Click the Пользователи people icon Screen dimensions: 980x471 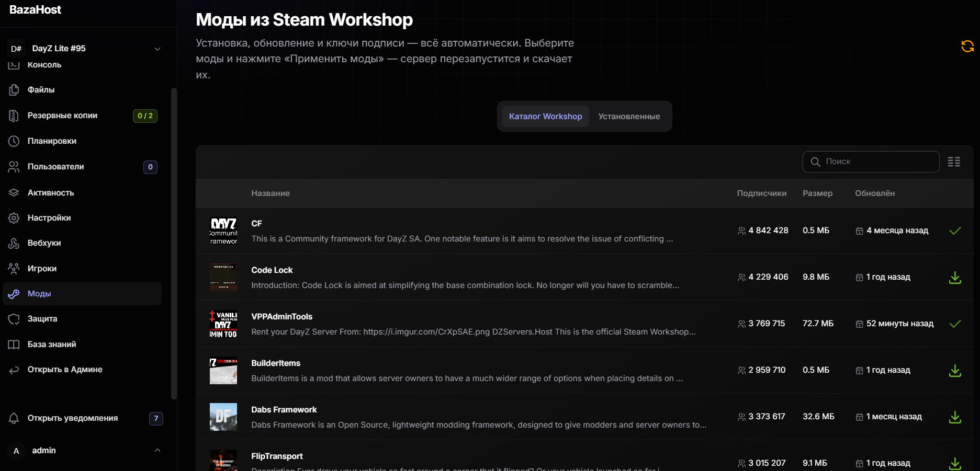[x=14, y=167]
